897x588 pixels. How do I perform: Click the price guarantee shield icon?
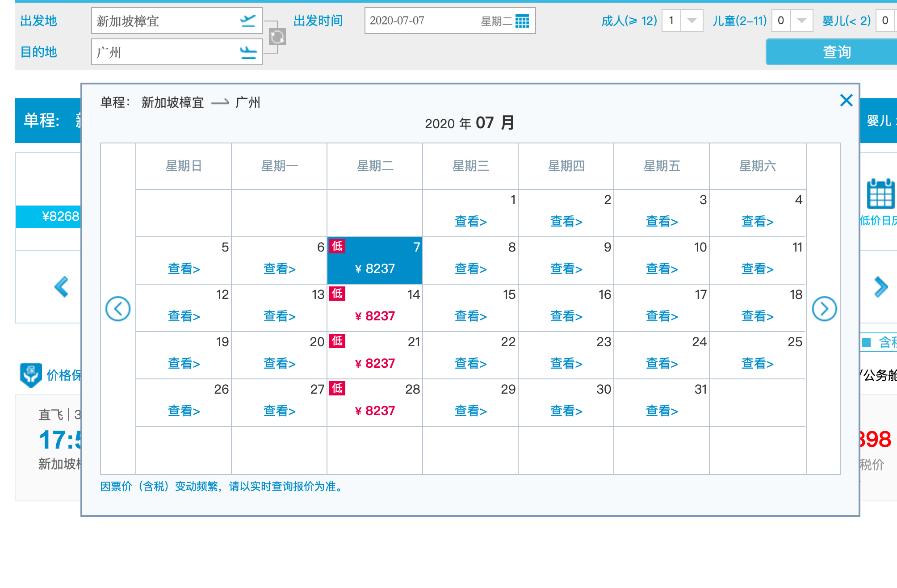click(31, 374)
